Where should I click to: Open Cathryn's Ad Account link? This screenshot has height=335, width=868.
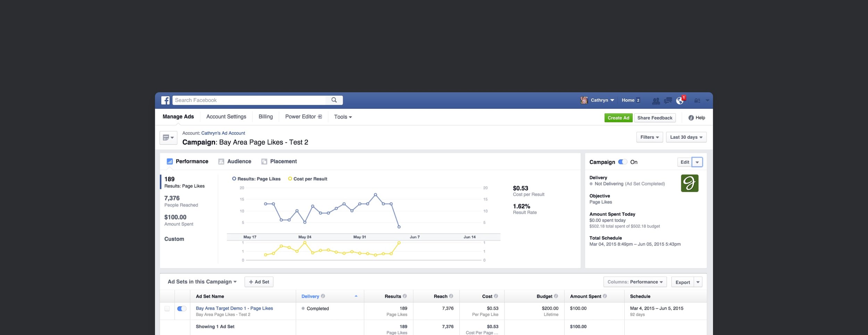223,133
